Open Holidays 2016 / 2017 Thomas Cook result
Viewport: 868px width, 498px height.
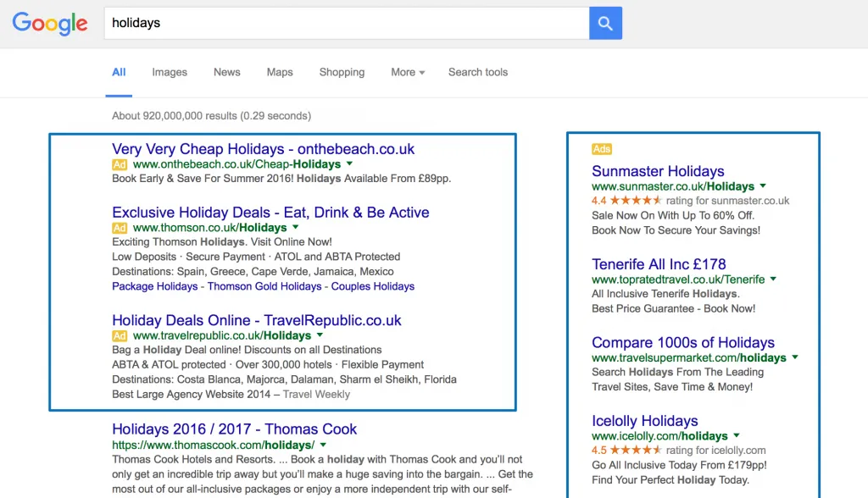tap(234, 429)
